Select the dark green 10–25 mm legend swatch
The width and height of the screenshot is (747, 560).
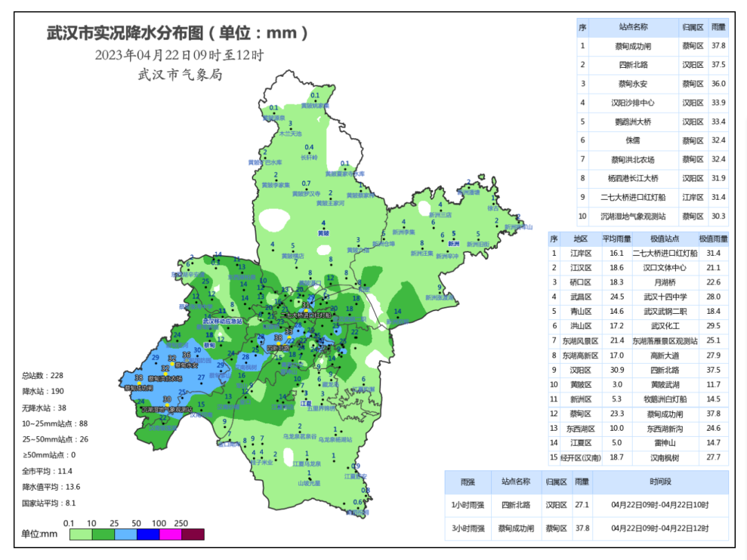(x=103, y=534)
